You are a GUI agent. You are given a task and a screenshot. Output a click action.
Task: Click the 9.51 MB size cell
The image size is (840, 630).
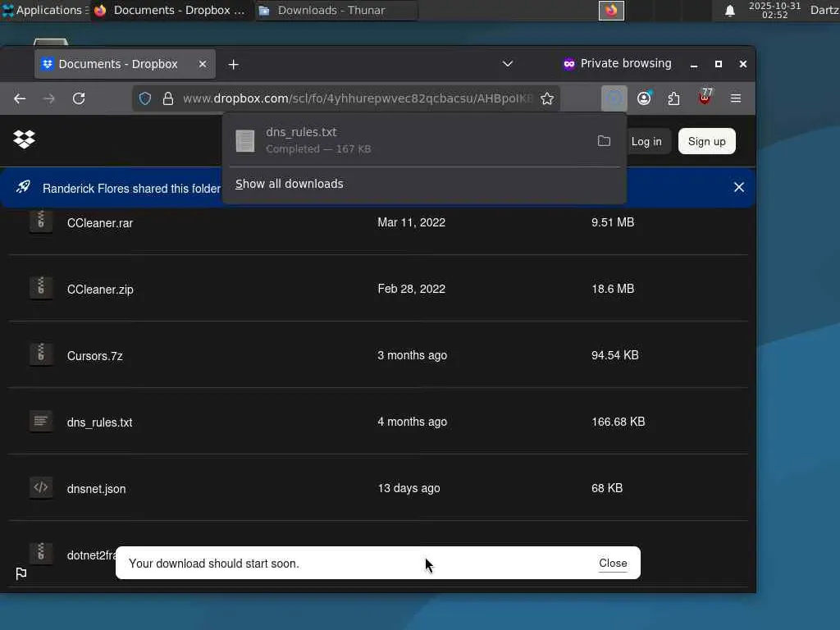(612, 222)
